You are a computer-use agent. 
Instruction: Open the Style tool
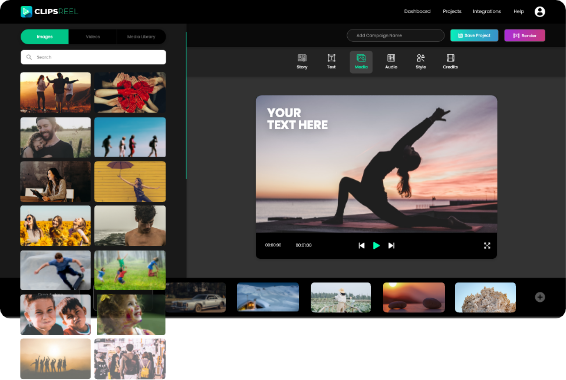(x=421, y=62)
